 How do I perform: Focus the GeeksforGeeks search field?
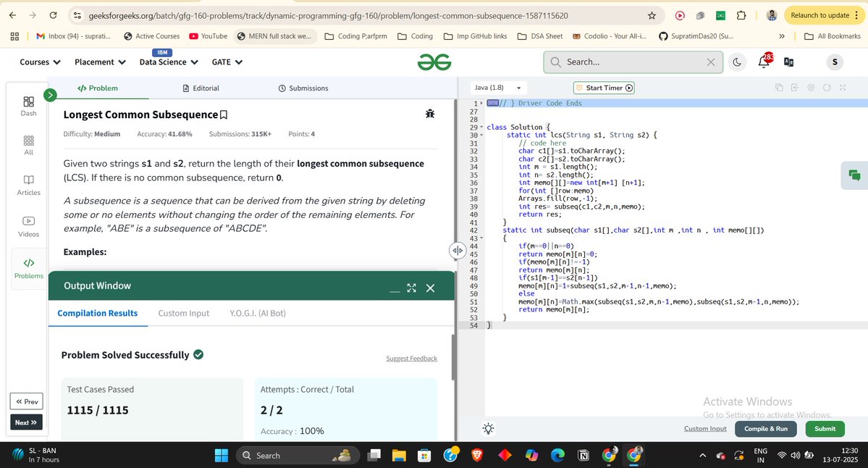tap(633, 62)
